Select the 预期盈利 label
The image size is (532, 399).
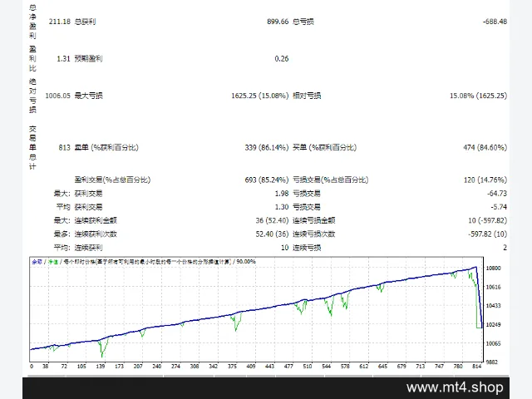[89, 59]
